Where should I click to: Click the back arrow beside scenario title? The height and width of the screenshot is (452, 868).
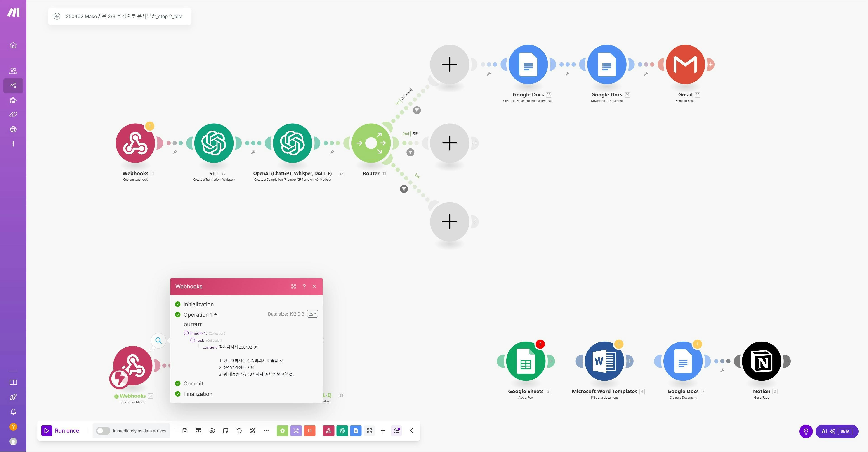pos(57,16)
